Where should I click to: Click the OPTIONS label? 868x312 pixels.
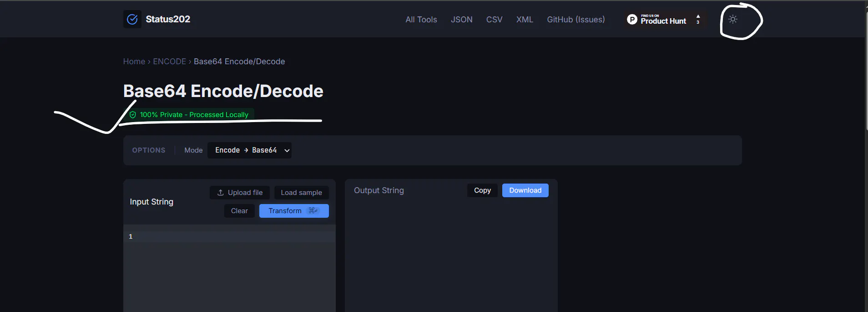point(149,150)
